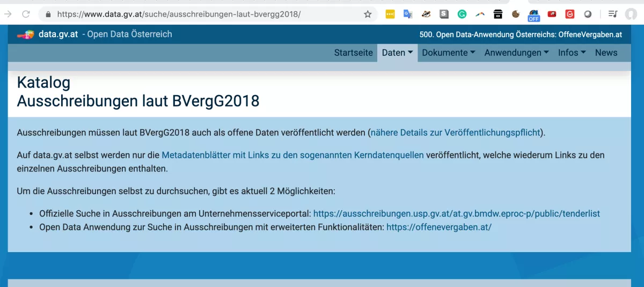
Task: Bookmark this page with the star icon
Action: point(368,15)
